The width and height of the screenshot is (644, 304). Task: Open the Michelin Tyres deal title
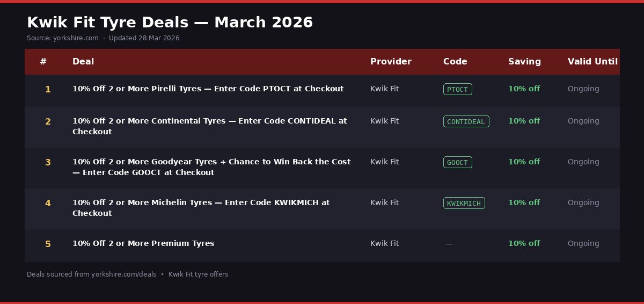[201, 208]
